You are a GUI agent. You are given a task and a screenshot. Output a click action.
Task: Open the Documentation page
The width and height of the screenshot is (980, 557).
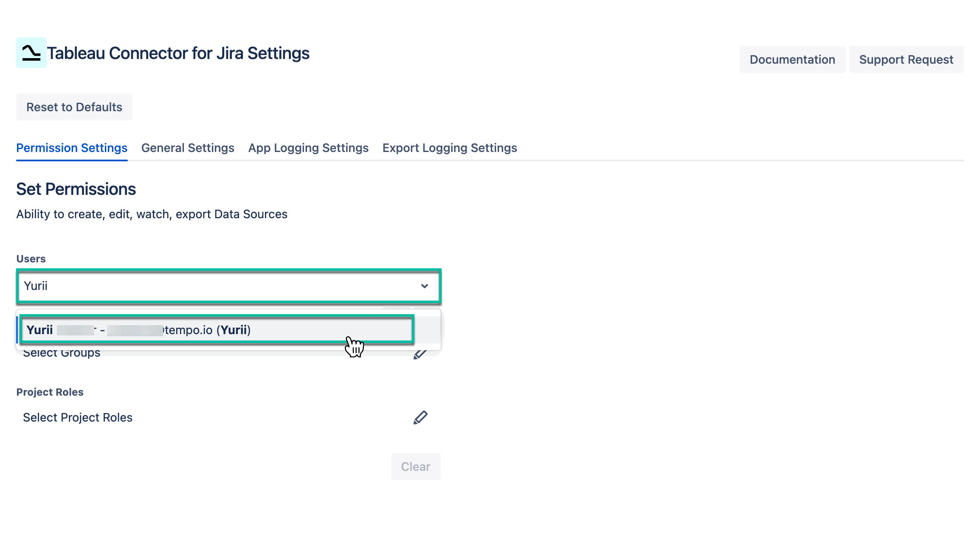coord(792,59)
